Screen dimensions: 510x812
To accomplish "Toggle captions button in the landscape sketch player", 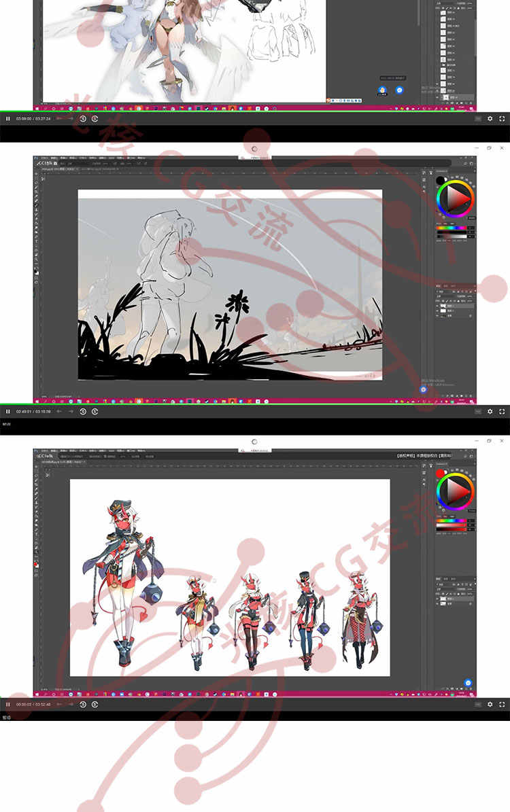I will tap(478, 412).
